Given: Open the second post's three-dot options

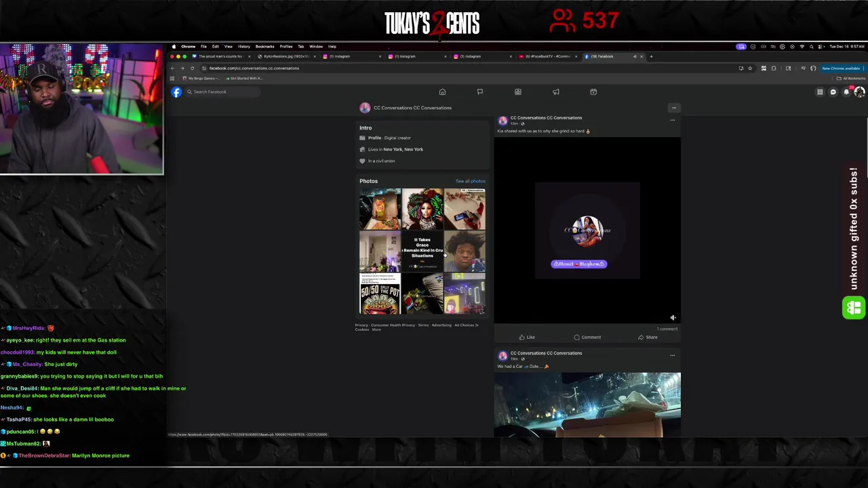Looking at the screenshot, I should click(x=672, y=355).
